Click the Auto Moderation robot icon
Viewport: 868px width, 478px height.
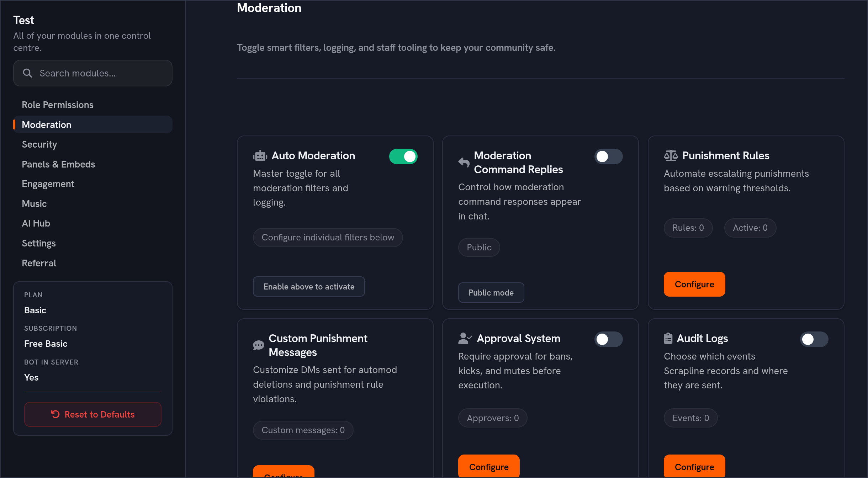coord(260,156)
